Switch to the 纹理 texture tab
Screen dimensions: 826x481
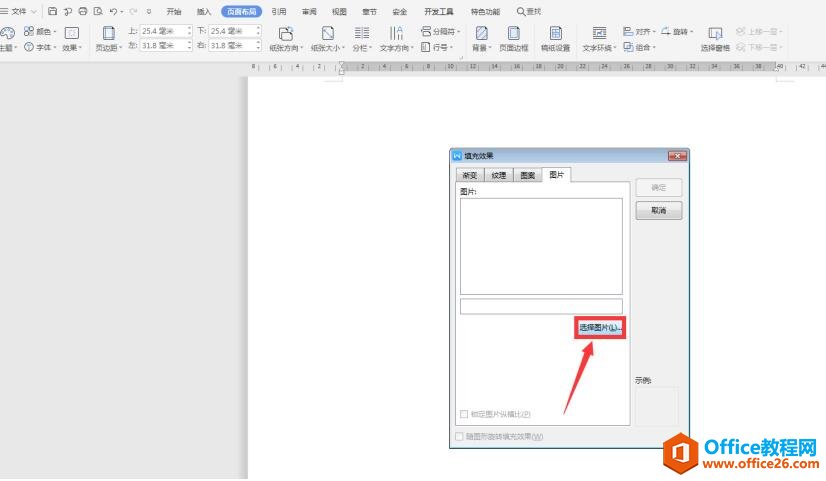pos(498,175)
